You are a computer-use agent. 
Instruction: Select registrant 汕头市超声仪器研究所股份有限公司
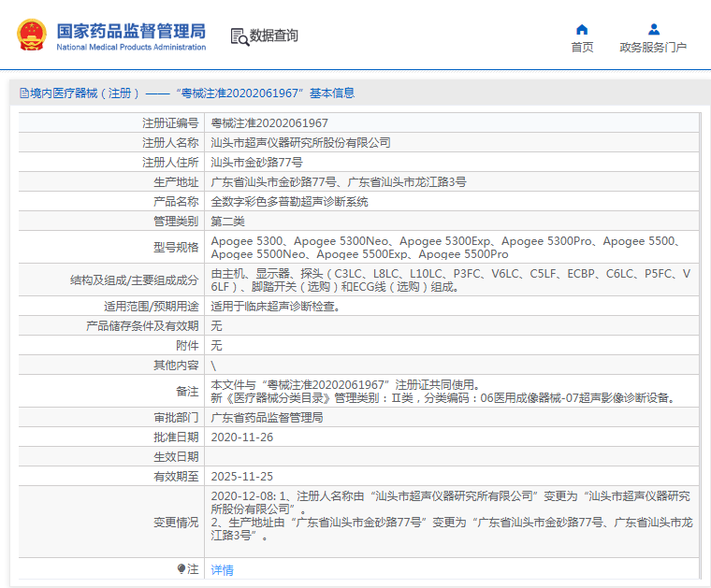300,143
